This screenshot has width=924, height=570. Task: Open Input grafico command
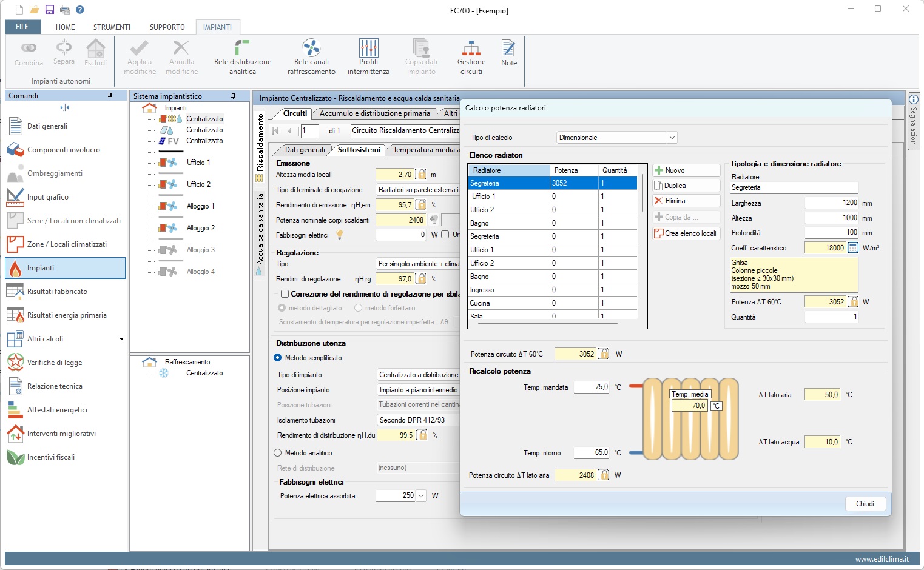pos(66,197)
